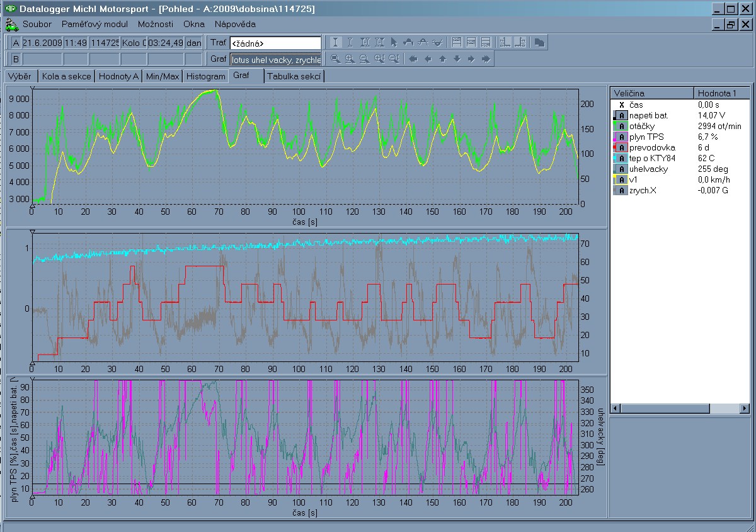Click the up arrow icon
This screenshot has width=756, height=532.
(442, 59)
